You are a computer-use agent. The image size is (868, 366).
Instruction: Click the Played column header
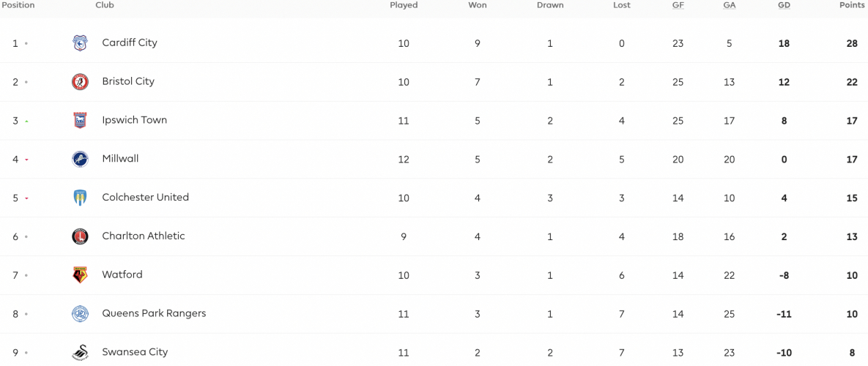coord(404,5)
